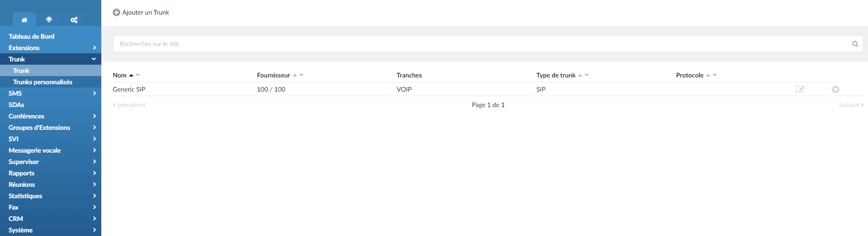868x236 pixels.
Task: Delete the Generic SIP trunk
Action: (x=836, y=89)
